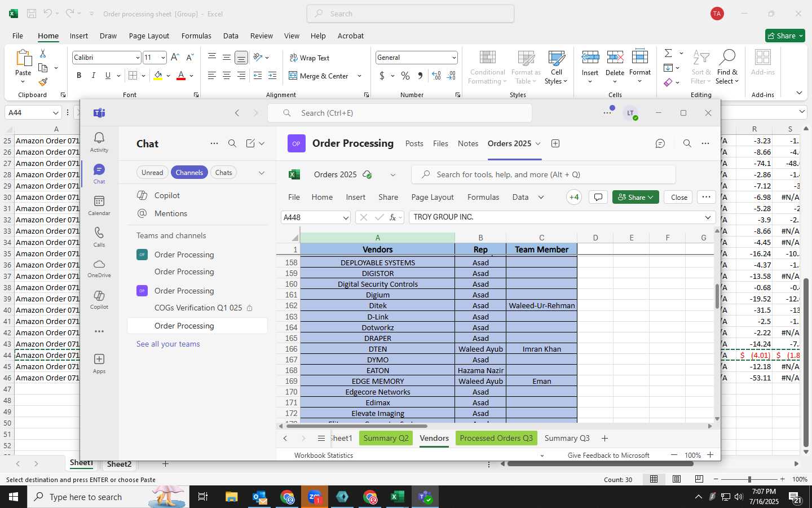
Task: Click Give Feedback to Microsoft
Action: [608, 456]
